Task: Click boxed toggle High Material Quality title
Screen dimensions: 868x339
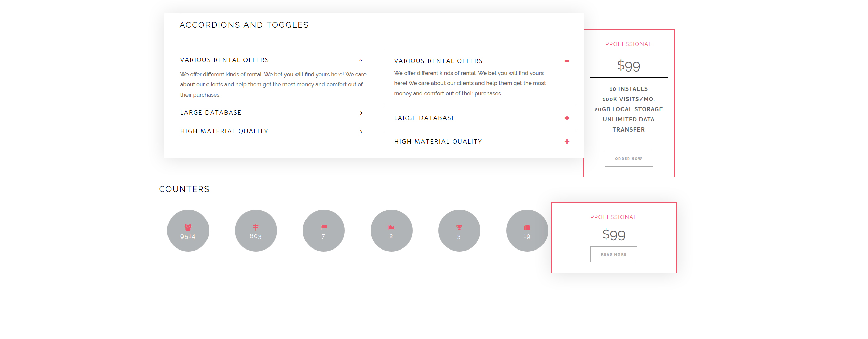Action: coord(438,142)
